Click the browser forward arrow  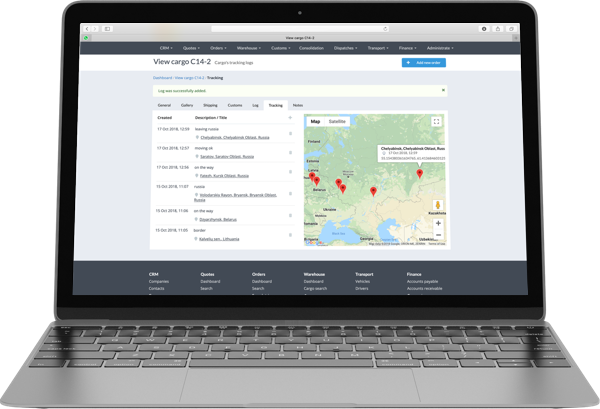click(x=95, y=29)
